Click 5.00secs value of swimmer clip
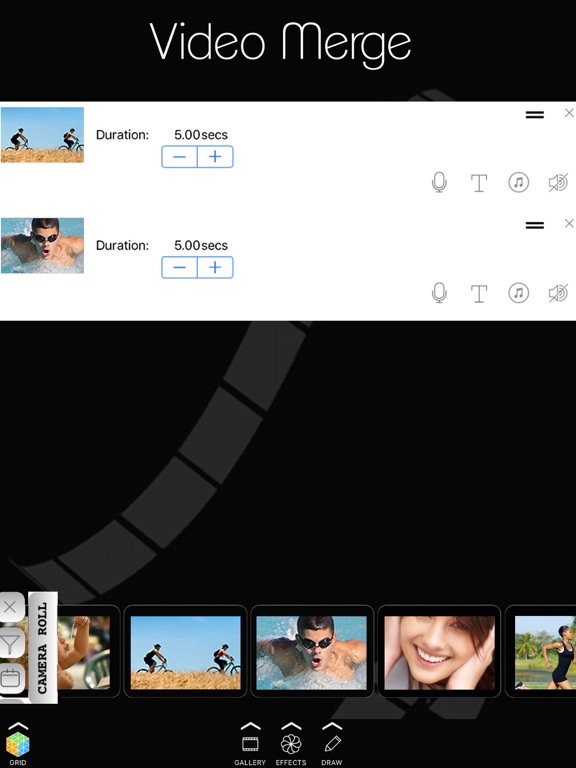 click(x=201, y=245)
